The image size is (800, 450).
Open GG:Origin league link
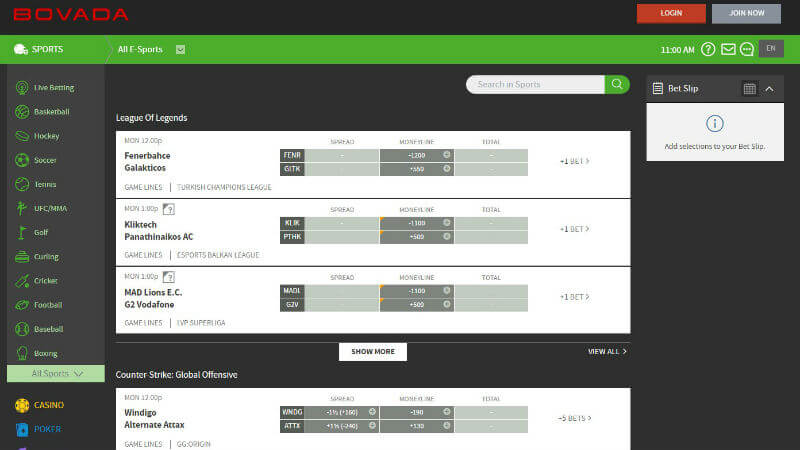click(193, 444)
